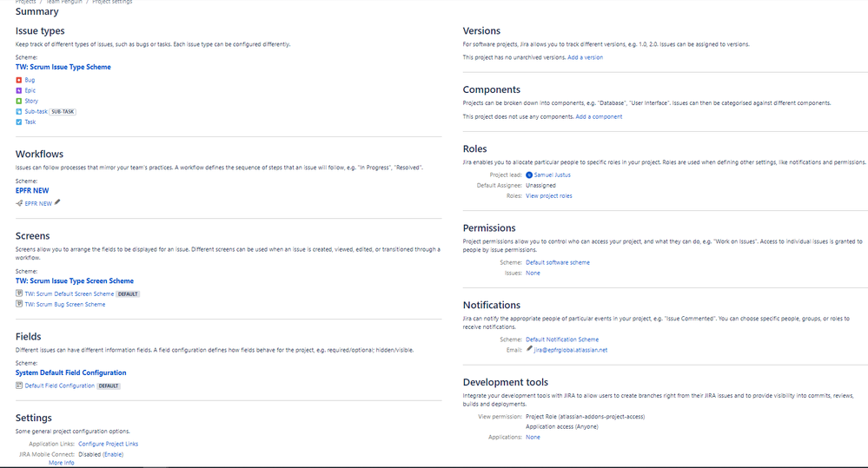Click the Scrum Default Screen Scheme icon
868x468 pixels.
click(19, 293)
